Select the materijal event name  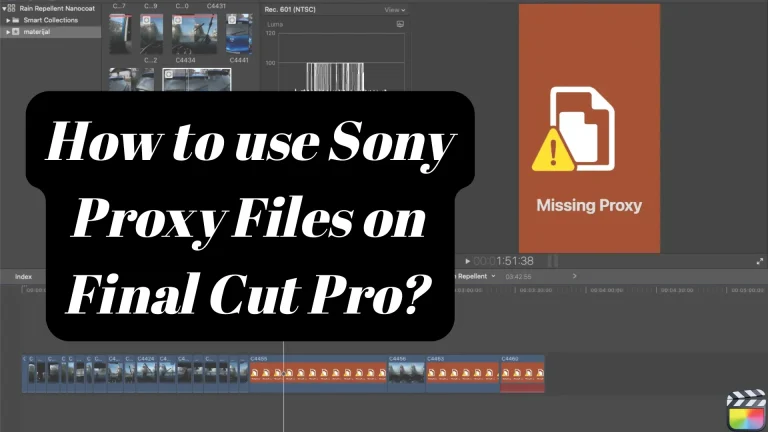(37, 32)
